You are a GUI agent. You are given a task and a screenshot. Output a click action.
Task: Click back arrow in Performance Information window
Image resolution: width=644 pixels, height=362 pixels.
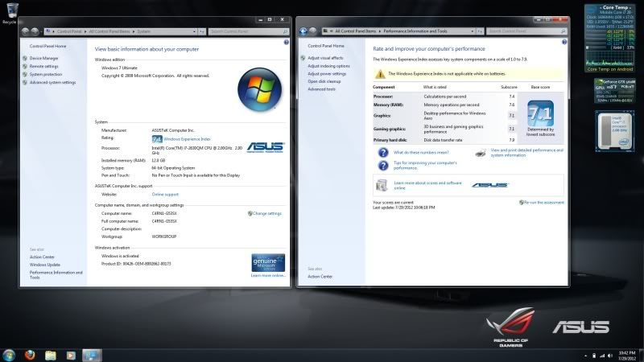point(303,31)
